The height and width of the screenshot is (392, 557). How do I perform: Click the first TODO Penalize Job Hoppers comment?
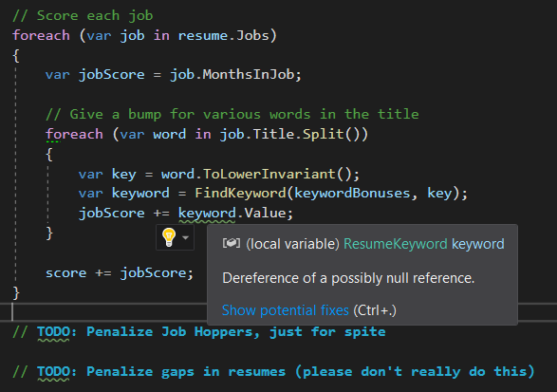[x=199, y=332]
